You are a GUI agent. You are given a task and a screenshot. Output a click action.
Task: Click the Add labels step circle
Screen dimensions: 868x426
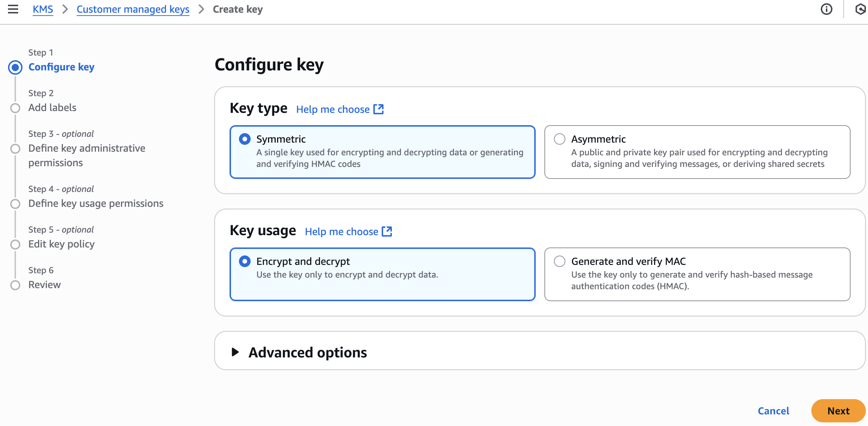coord(15,108)
